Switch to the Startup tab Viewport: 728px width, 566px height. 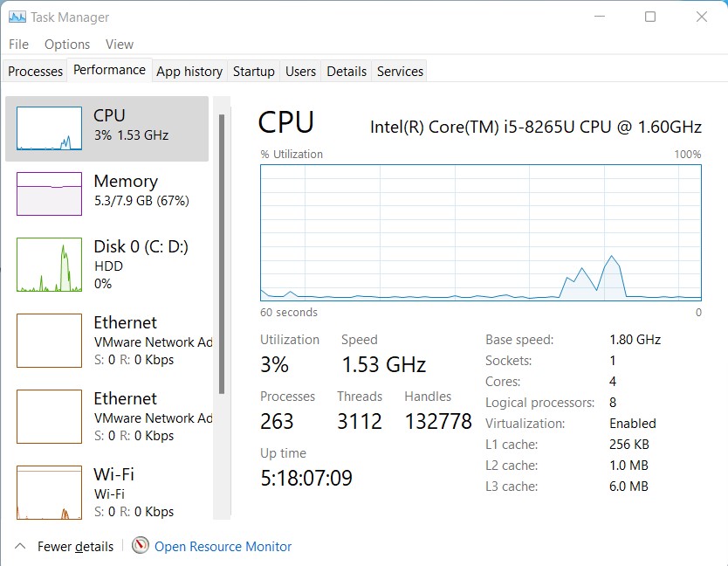(254, 71)
